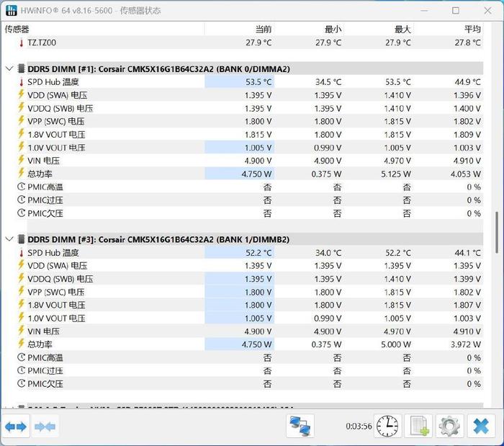Click clock icon of DIMM #1 PMIC欠压
The image size is (504, 446).
(x=21, y=213)
